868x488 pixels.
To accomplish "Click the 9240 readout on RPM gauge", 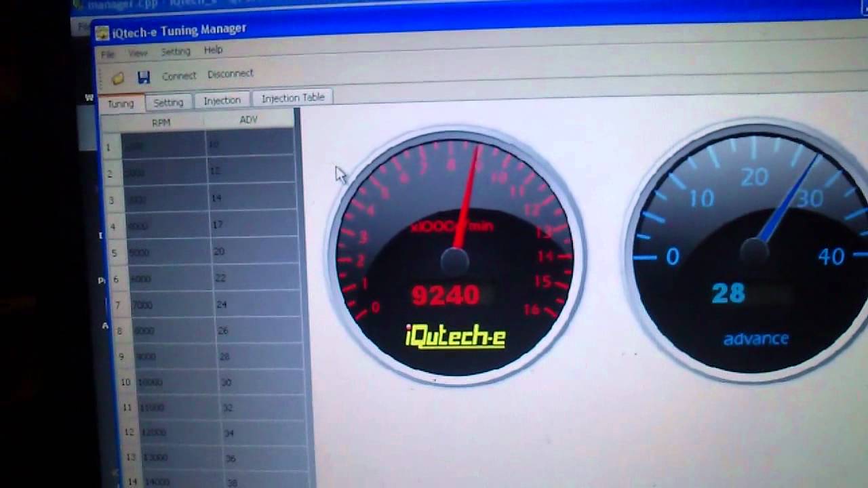I will coord(446,296).
